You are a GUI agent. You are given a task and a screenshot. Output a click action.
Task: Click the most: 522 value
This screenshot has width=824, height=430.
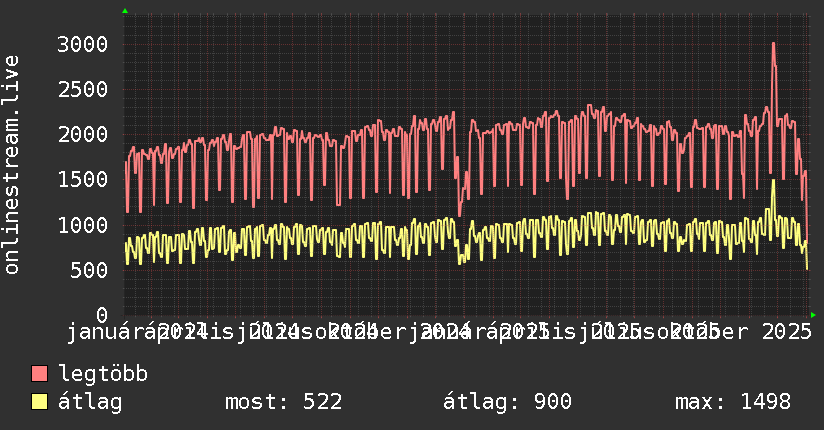point(284,402)
